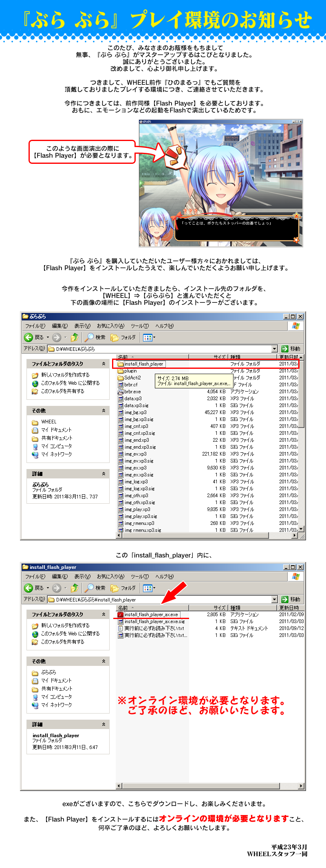Open マイ ネットワーク in ぶらぶら window sidebar

(x=52, y=454)
